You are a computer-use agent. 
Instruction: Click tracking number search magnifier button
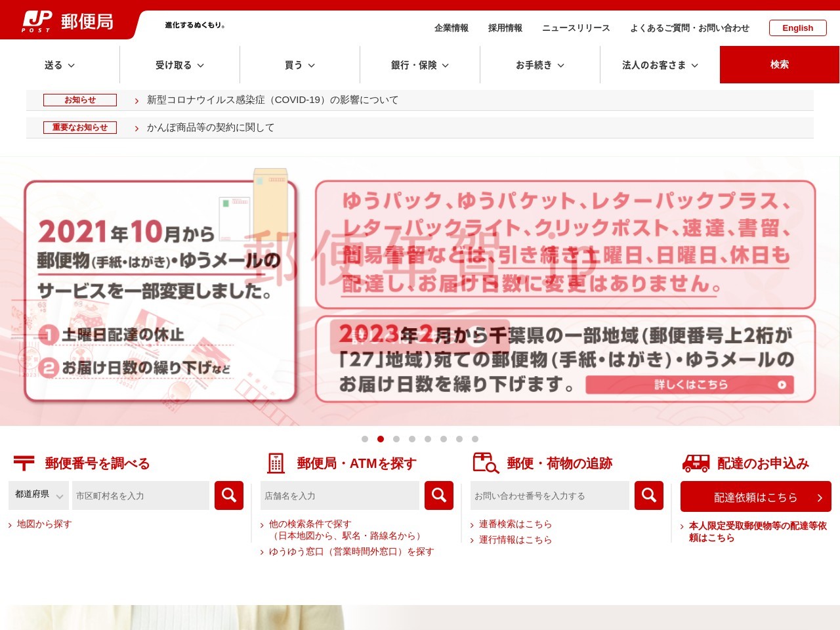coord(649,495)
